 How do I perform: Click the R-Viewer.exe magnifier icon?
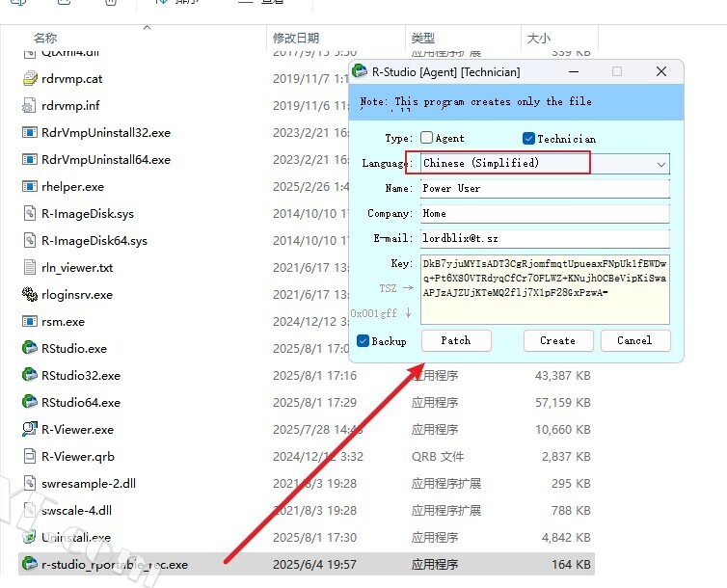pos(30,429)
